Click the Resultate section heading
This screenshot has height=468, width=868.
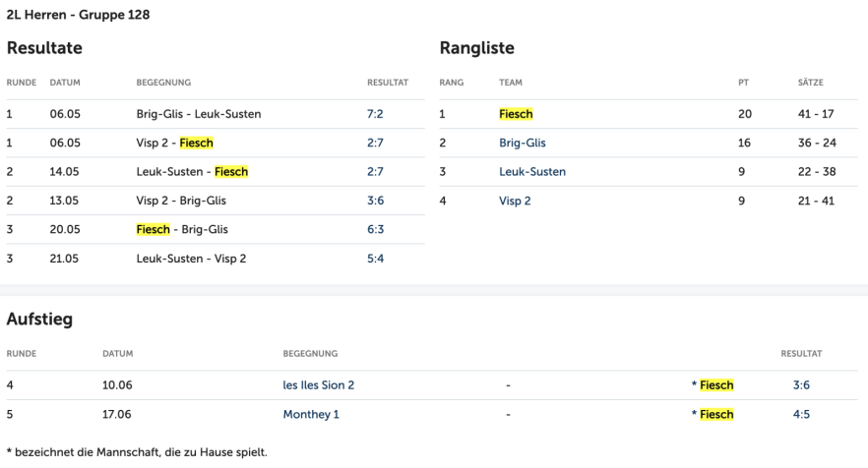click(x=43, y=47)
